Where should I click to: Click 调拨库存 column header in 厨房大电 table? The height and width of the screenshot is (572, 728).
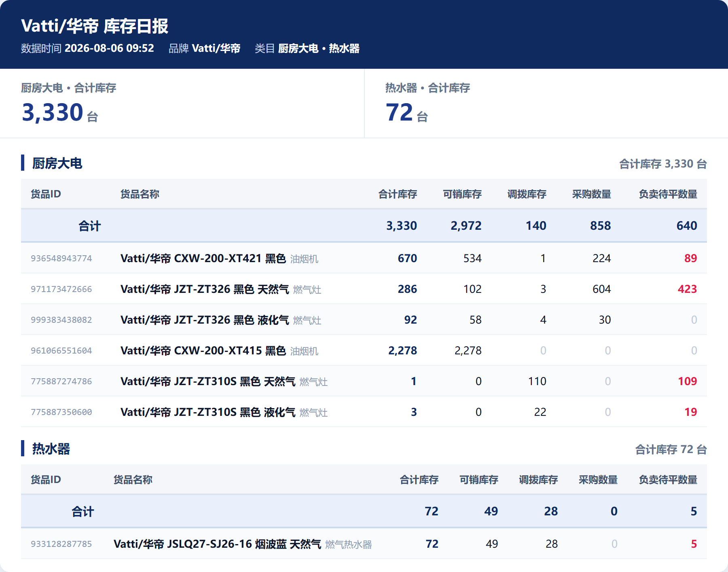click(x=527, y=194)
